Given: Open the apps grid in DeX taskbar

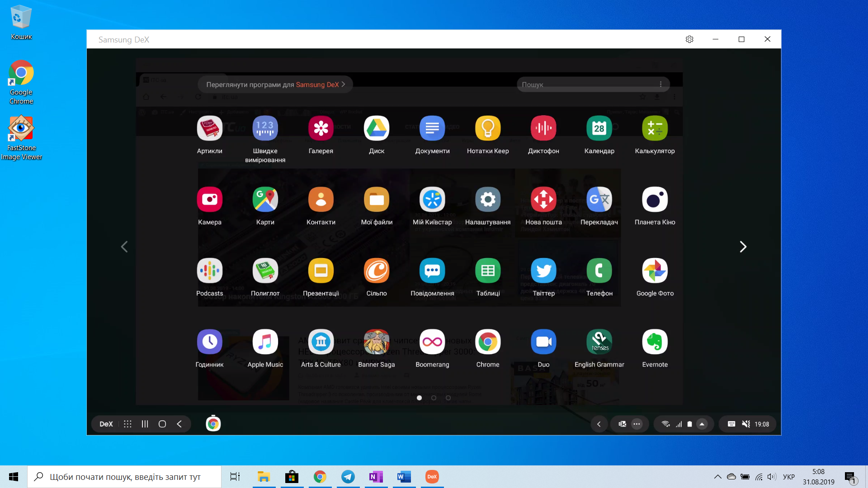Looking at the screenshot, I should [127, 424].
